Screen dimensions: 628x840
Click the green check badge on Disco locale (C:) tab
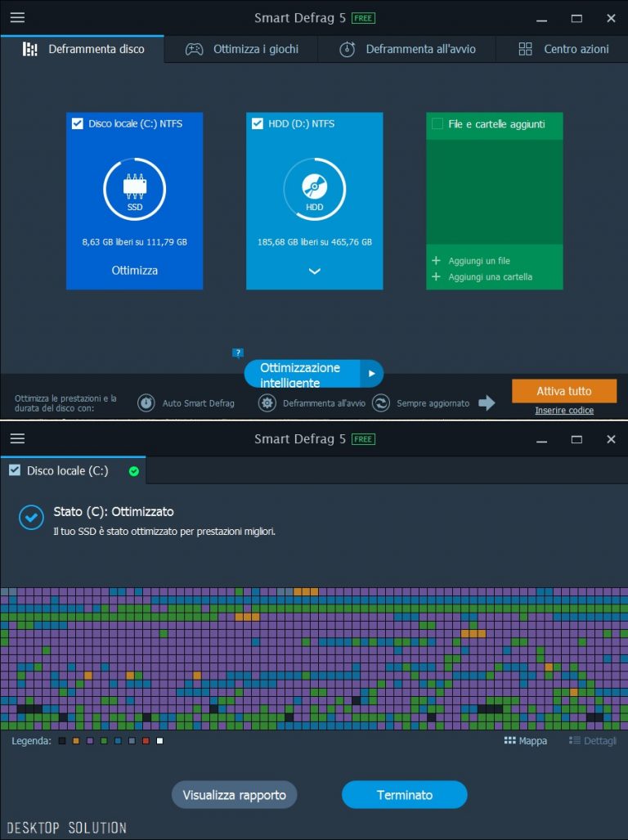pyautogui.click(x=134, y=471)
